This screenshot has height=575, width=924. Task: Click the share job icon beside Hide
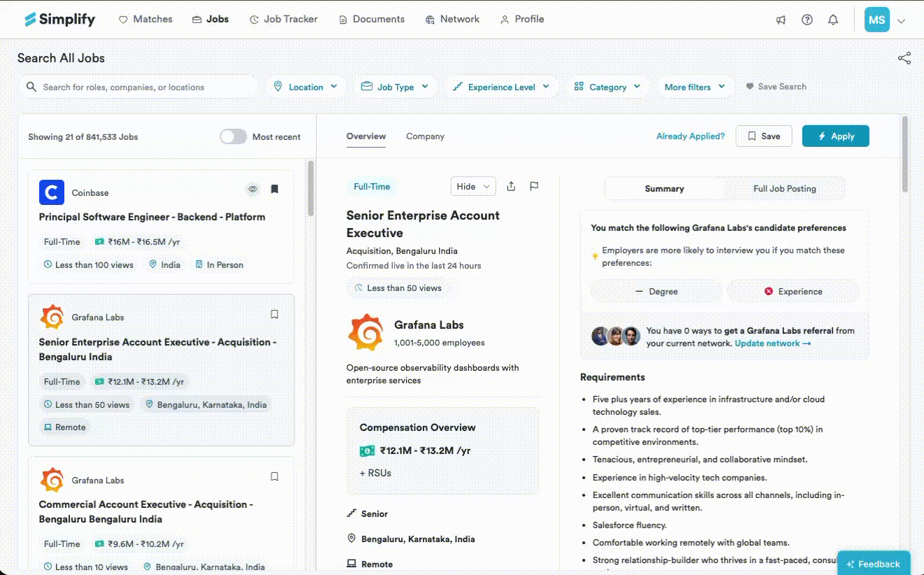pos(511,186)
